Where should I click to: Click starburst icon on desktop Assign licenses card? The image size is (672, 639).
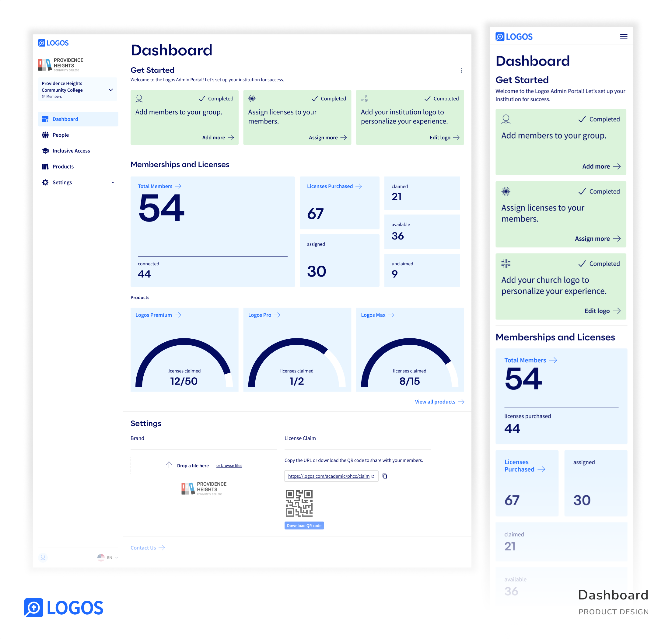click(x=252, y=99)
